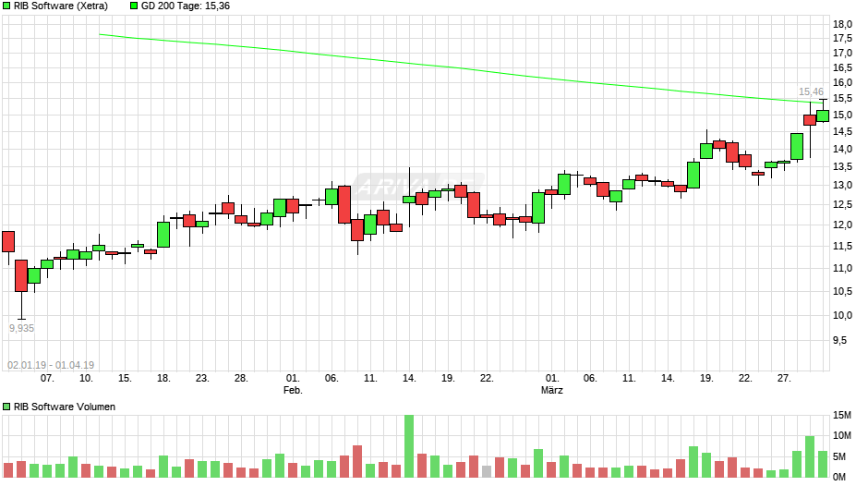Click the date range text 02.01.19 - 01.04.19
868x486 pixels.
pos(51,365)
